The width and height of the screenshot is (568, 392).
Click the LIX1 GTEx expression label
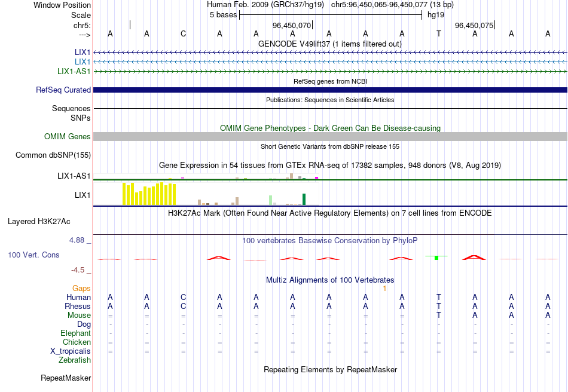pos(83,195)
